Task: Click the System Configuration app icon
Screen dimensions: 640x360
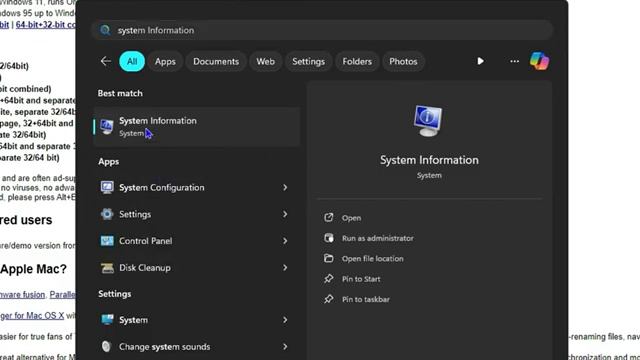Action: pyautogui.click(x=107, y=187)
